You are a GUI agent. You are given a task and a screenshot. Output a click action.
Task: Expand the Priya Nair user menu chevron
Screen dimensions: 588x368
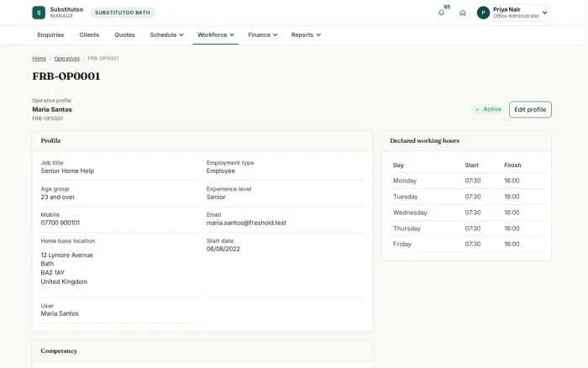pyautogui.click(x=544, y=13)
